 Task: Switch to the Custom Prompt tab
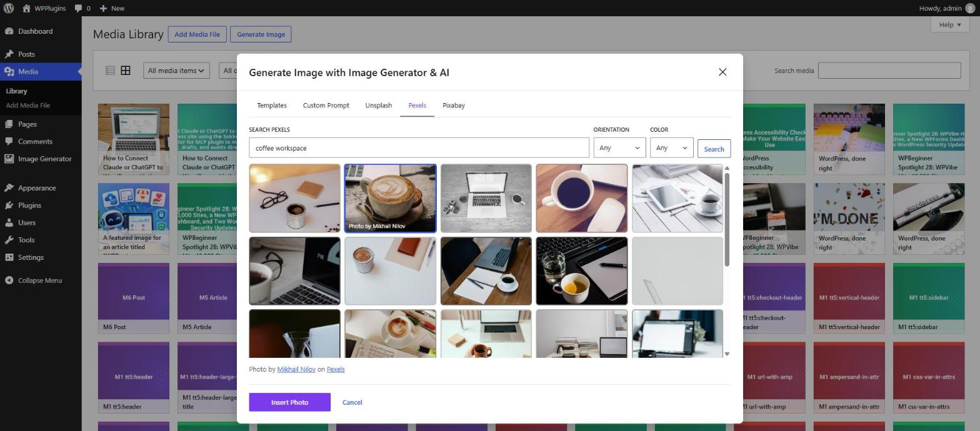pos(326,106)
